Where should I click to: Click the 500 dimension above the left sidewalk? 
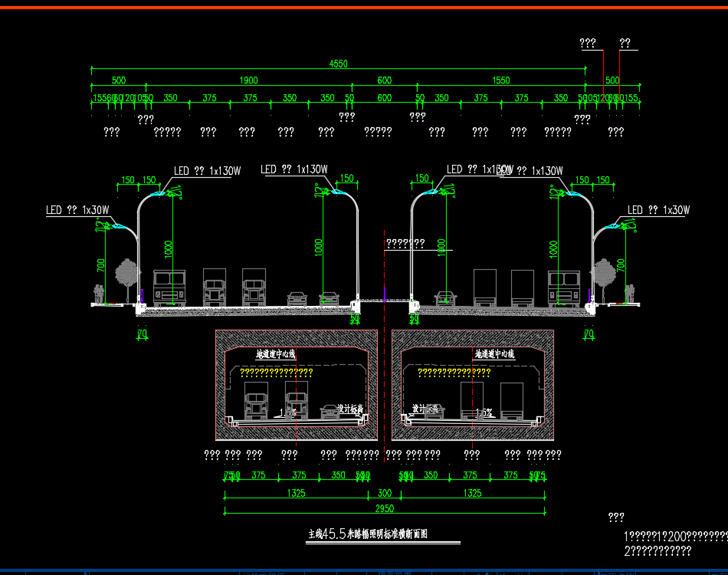(118, 80)
